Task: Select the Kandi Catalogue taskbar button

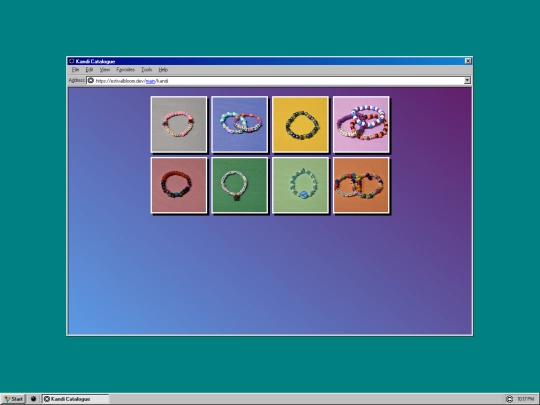Action: pyautogui.click(x=75, y=399)
